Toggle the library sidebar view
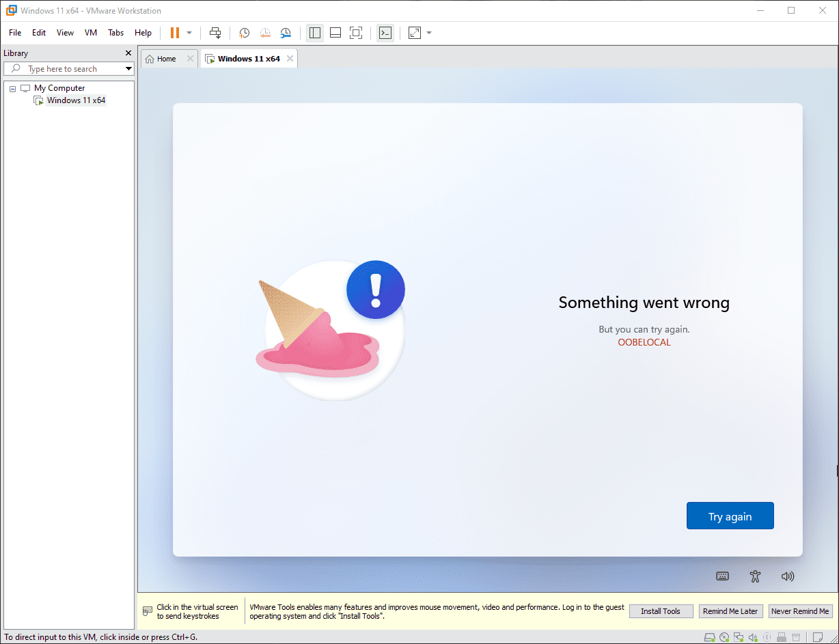Viewport: 839px width, 644px height. tap(315, 33)
